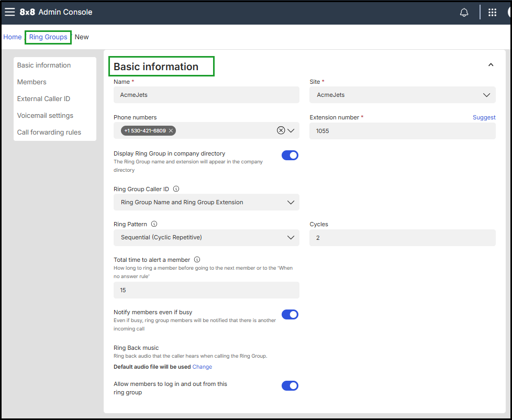The width and height of the screenshot is (512, 420).
Task: Toggle Allow members to log in and out
Action: (290, 386)
